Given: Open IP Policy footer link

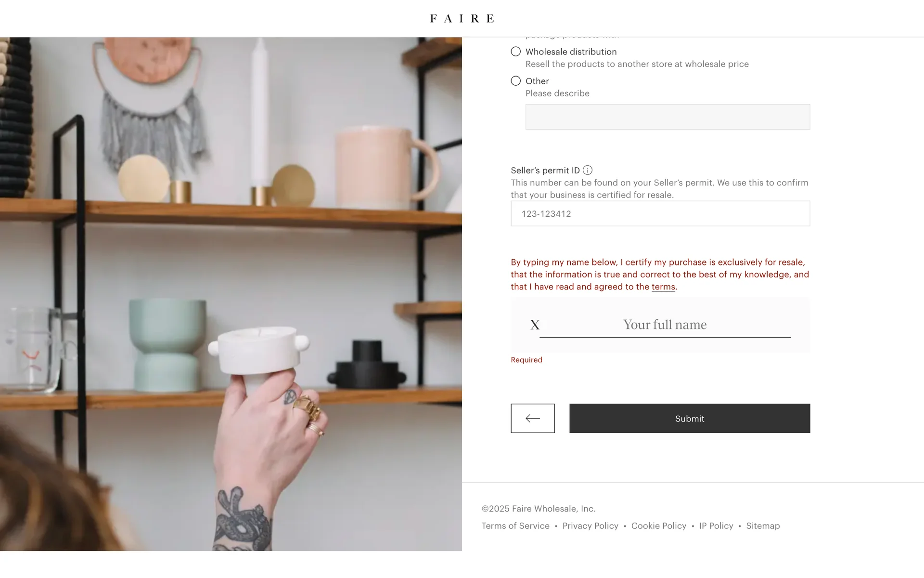Looking at the screenshot, I should 716,526.
